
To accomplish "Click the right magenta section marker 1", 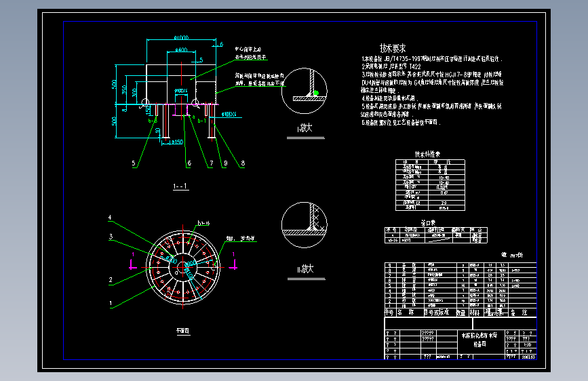I will coord(233,261).
